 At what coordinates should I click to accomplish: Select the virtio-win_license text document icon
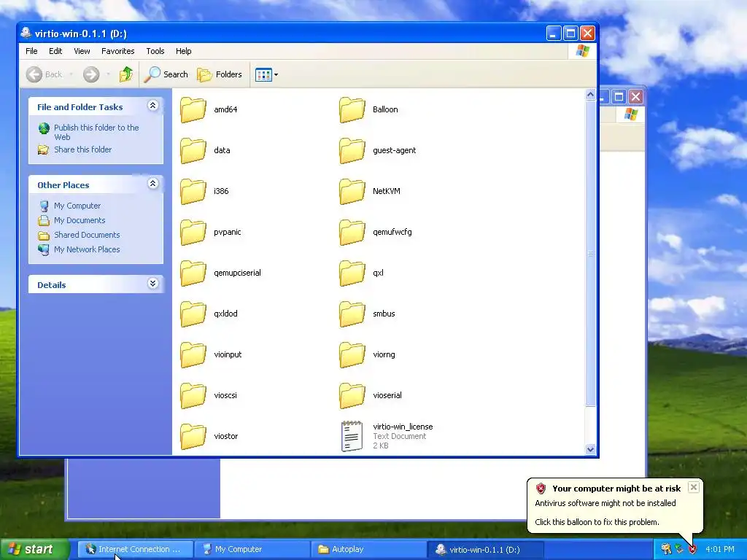click(352, 436)
